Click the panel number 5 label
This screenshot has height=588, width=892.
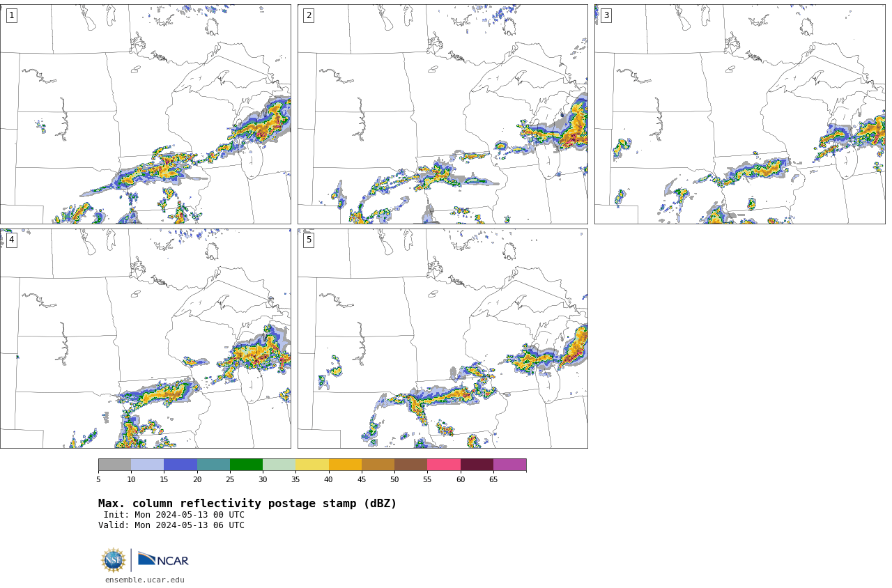tap(309, 240)
